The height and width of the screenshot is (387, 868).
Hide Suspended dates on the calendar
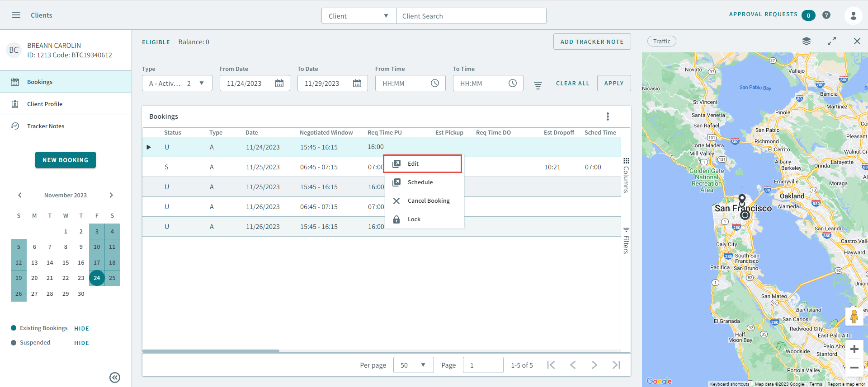point(81,343)
